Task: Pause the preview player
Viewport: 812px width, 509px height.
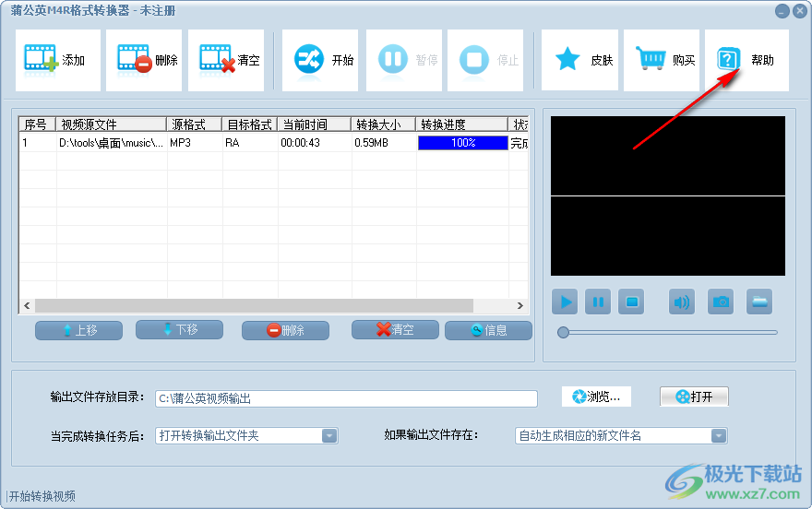Action: coord(598,302)
